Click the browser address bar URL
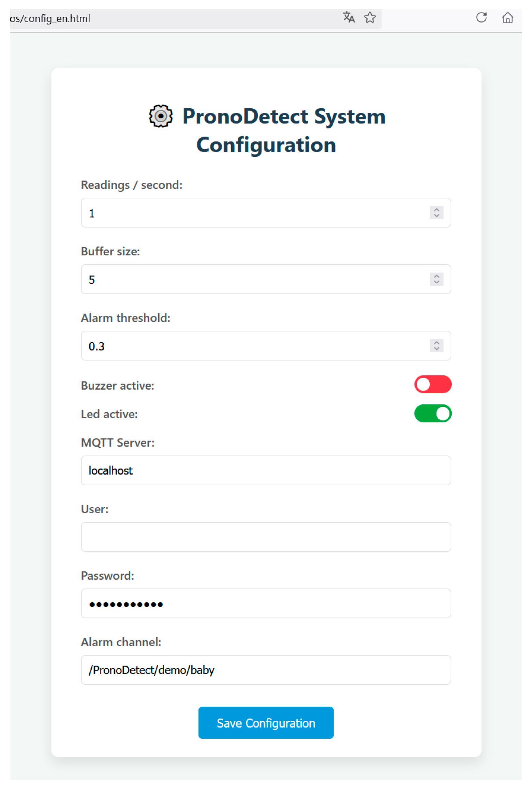This screenshot has width=532, height=790. pyautogui.click(x=171, y=18)
